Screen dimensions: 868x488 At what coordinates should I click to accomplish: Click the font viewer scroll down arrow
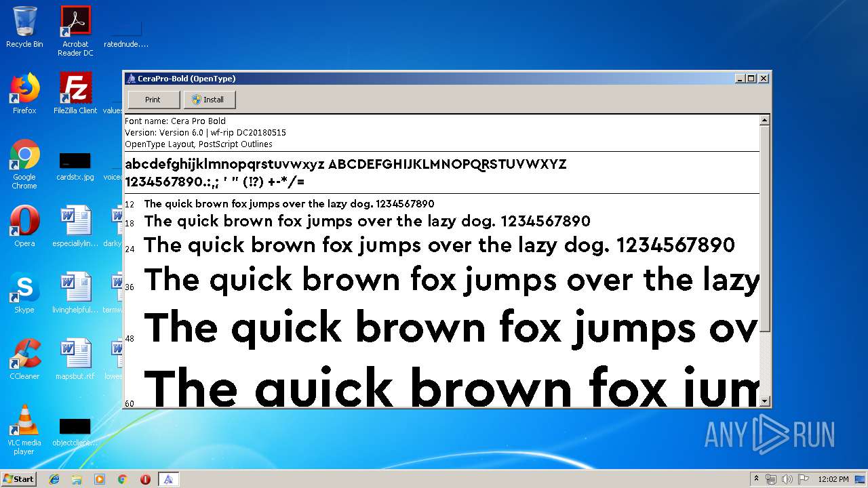pos(765,401)
